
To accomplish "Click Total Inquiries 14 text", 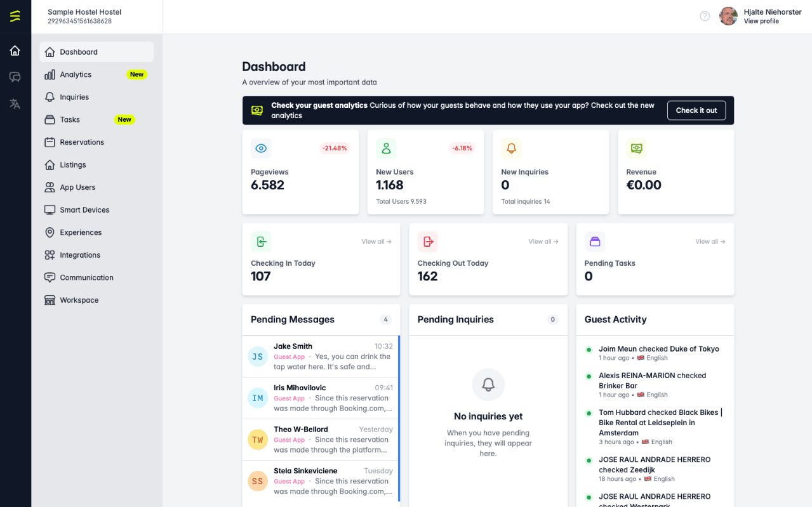I will click(x=526, y=202).
